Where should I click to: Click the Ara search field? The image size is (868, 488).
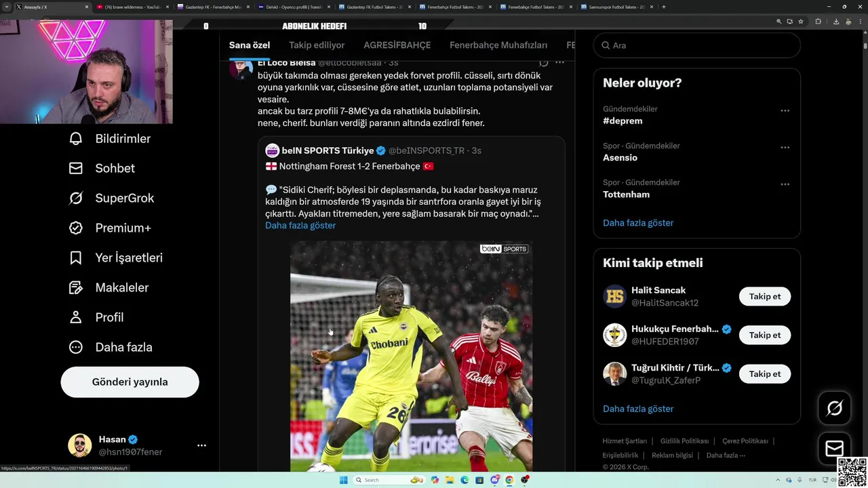coord(697,45)
